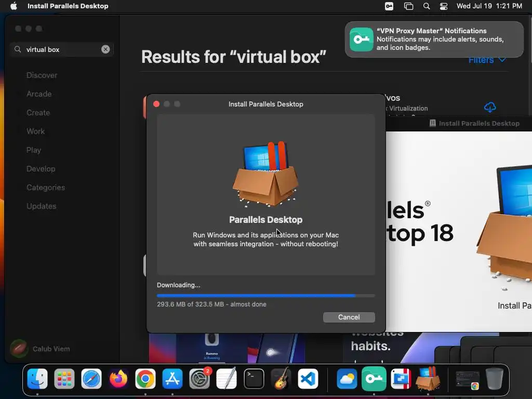Open Visual Studio Code from the Dock
The image size is (532, 399).
pyautogui.click(x=308, y=379)
